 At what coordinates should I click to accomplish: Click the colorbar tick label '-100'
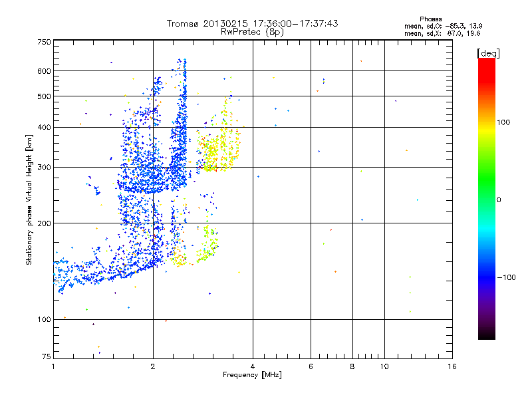(506, 277)
